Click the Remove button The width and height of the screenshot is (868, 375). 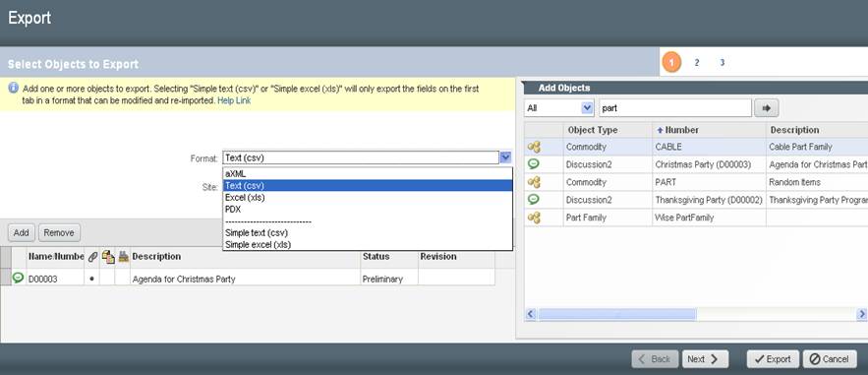(x=59, y=232)
